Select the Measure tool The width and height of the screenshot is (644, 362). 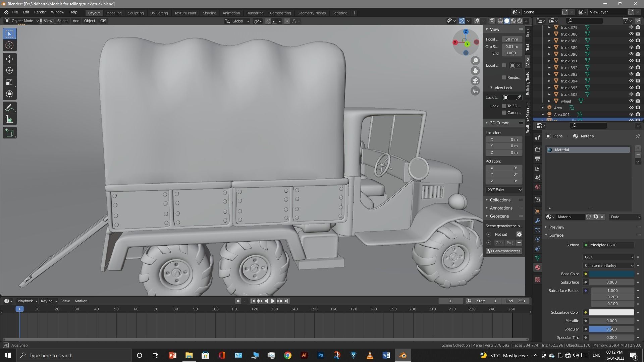[9, 120]
